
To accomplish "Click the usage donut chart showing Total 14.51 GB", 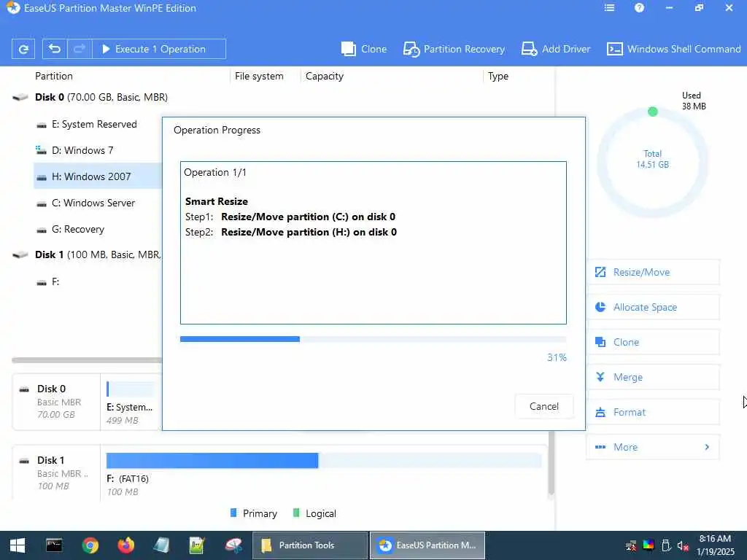I will (652, 162).
